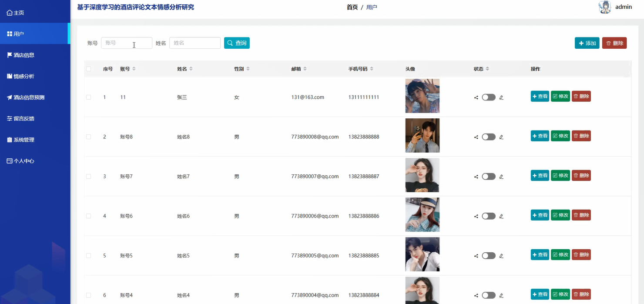Screen dimensions: 644x304
Task: Sort table by 手机号码 column arrows
Action: point(372,69)
